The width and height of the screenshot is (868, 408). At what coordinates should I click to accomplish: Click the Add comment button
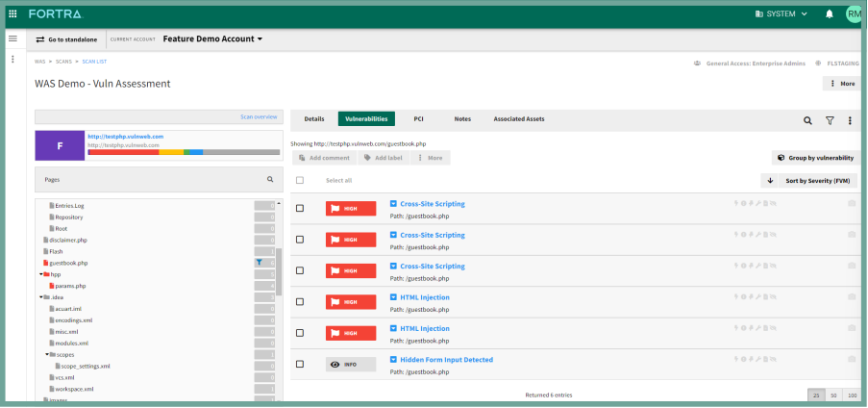324,158
